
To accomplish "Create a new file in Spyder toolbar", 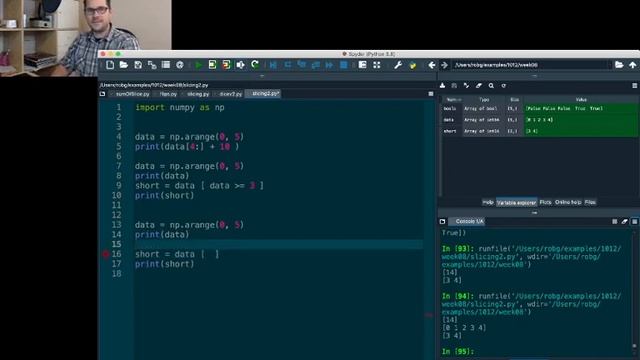I will (110, 65).
